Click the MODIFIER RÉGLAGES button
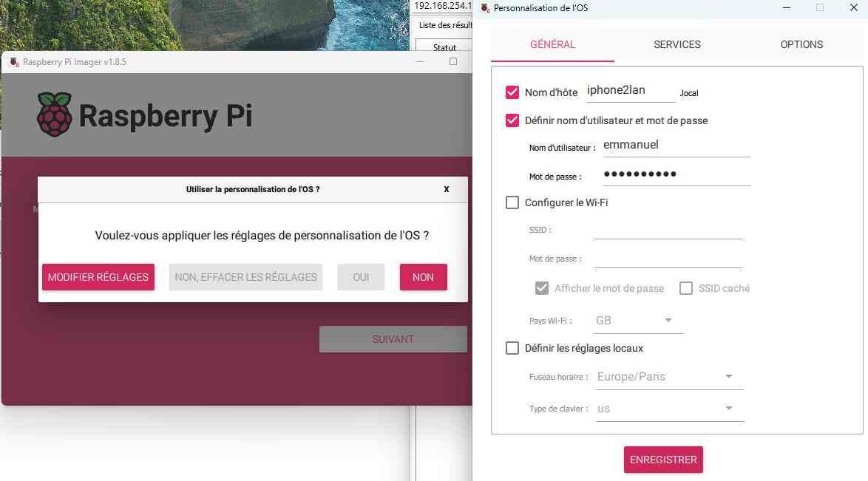The image size is (868, 481). tap(98, 277)
